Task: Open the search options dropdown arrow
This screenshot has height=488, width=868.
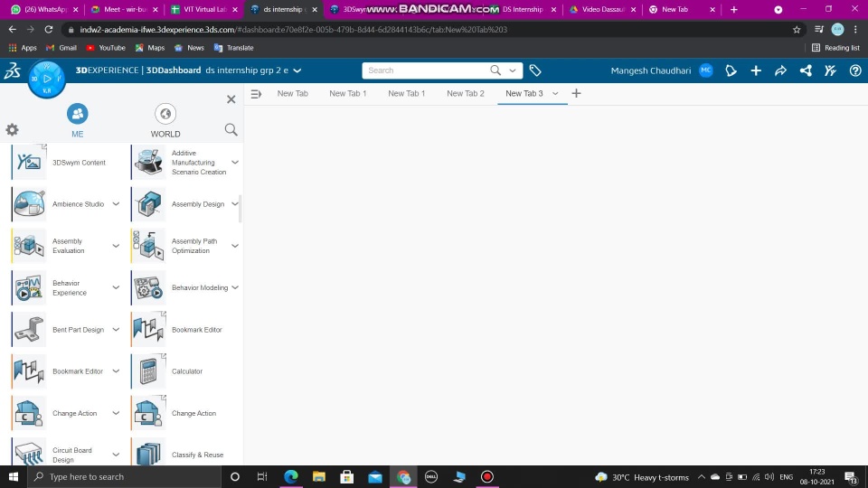Action: [x=513, y=70]
